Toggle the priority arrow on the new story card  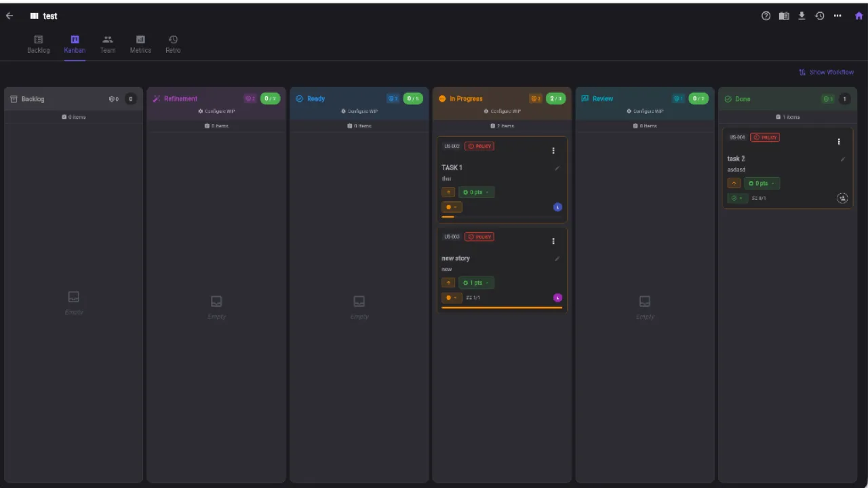click(448, 283)
